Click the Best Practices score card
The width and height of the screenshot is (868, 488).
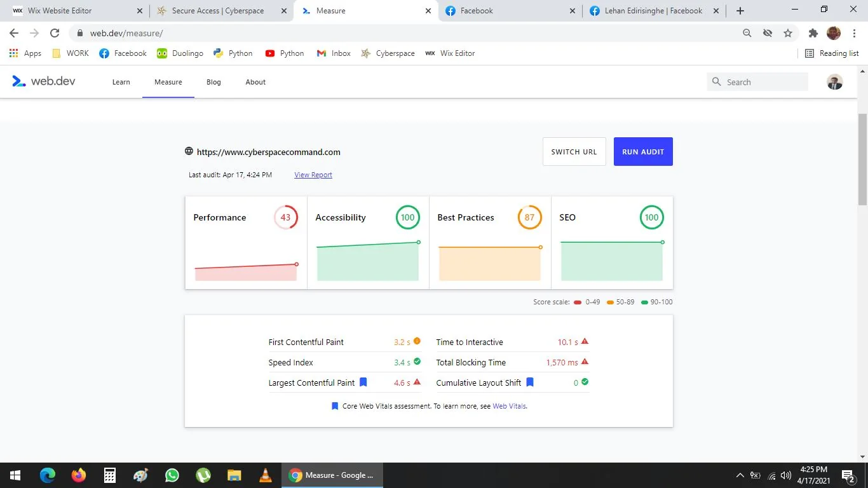[x=490, y=243]
